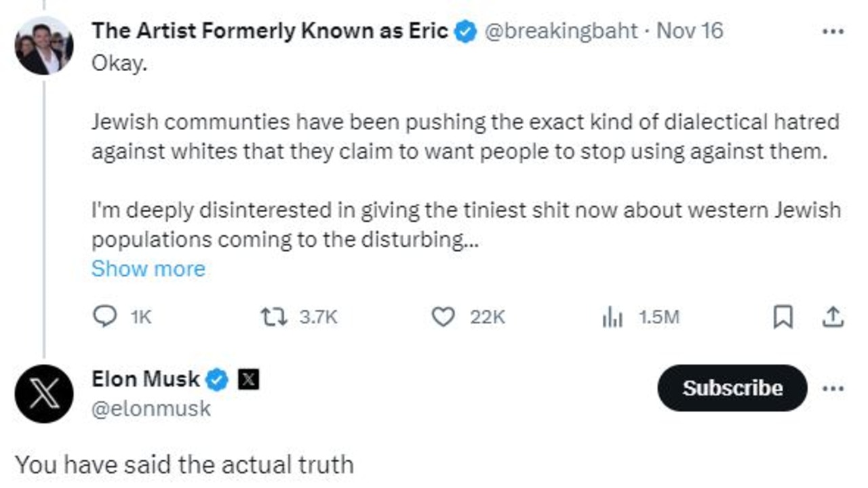Click the reply speech bubble icon
868x488 pixels.
104,317
